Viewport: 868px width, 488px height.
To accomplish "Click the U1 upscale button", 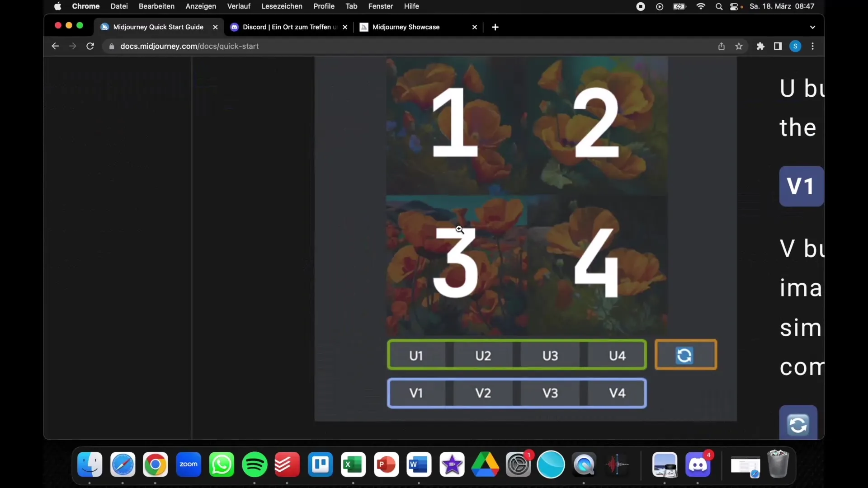I will [x=416, y=356].
